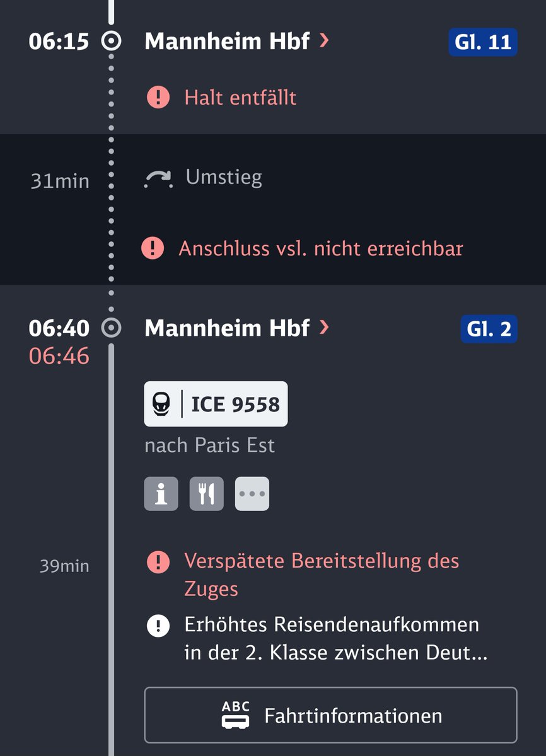Open the Fahrtinformationen button
546x756 pixels.
[x=330, y=715]
